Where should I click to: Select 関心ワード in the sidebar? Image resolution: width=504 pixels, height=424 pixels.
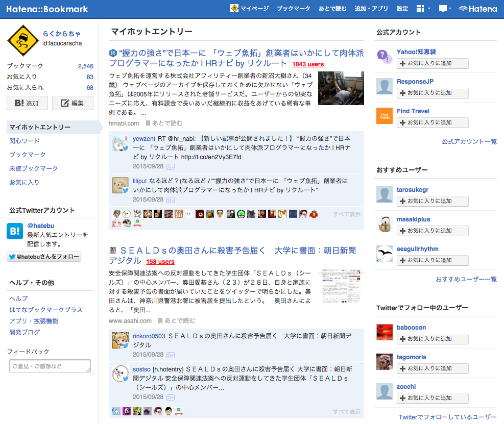coord(25,141)
